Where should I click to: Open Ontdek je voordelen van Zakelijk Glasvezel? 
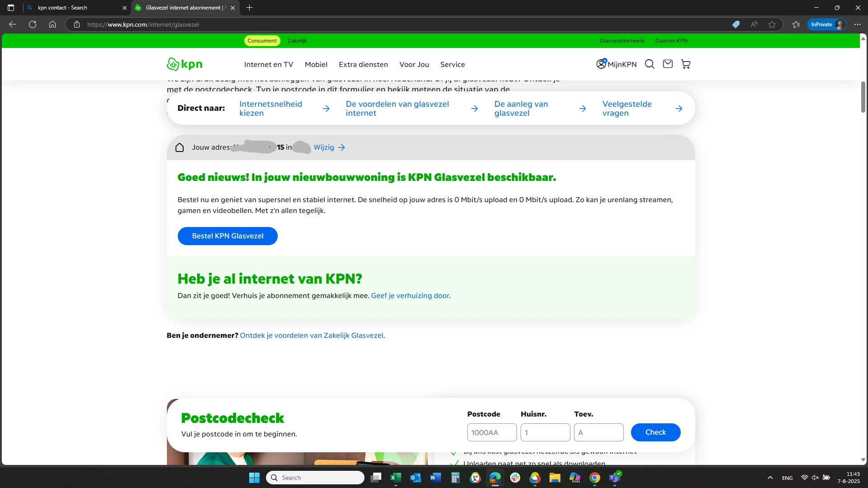pyautogui.click(x=311, y=336)
